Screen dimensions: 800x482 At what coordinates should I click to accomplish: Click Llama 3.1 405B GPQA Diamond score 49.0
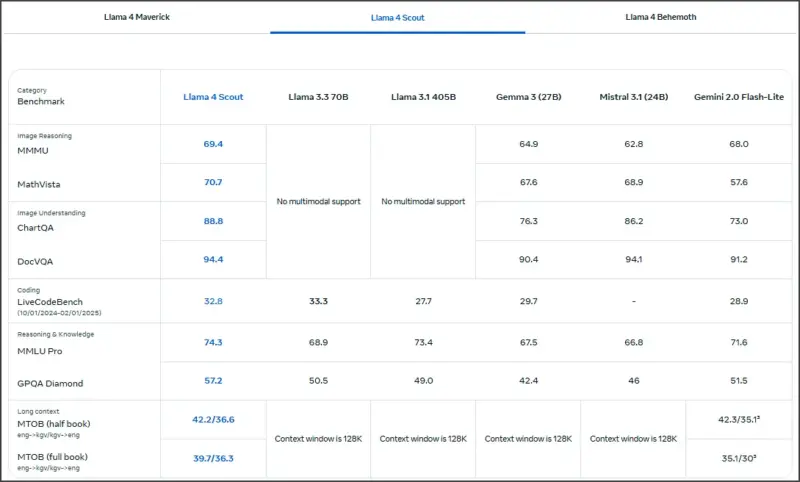point(423,380)
